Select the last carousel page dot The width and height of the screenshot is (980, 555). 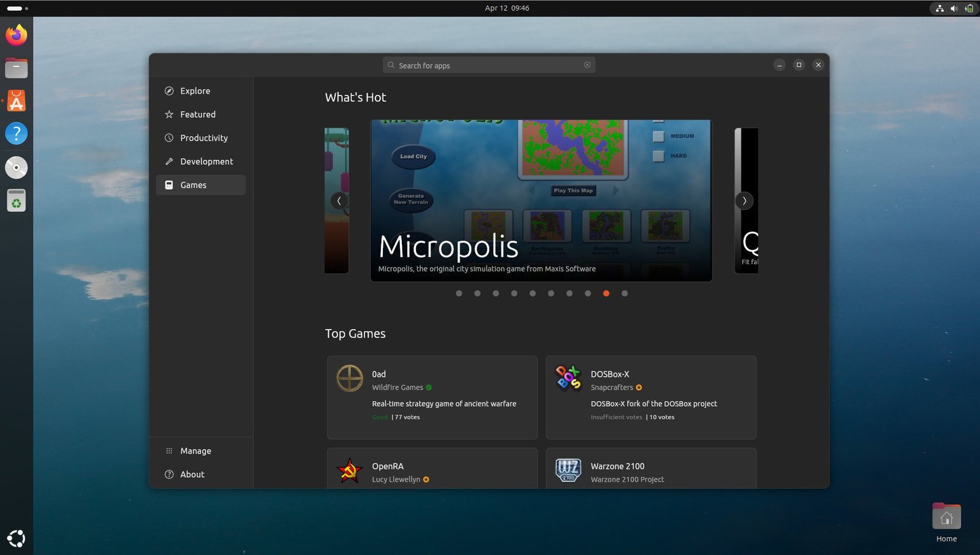(624, 293)
